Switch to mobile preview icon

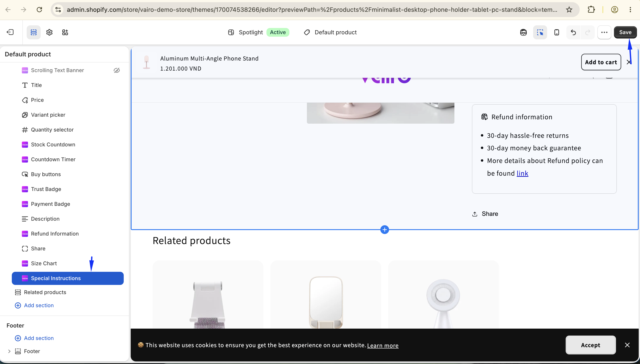pos(557,32)
